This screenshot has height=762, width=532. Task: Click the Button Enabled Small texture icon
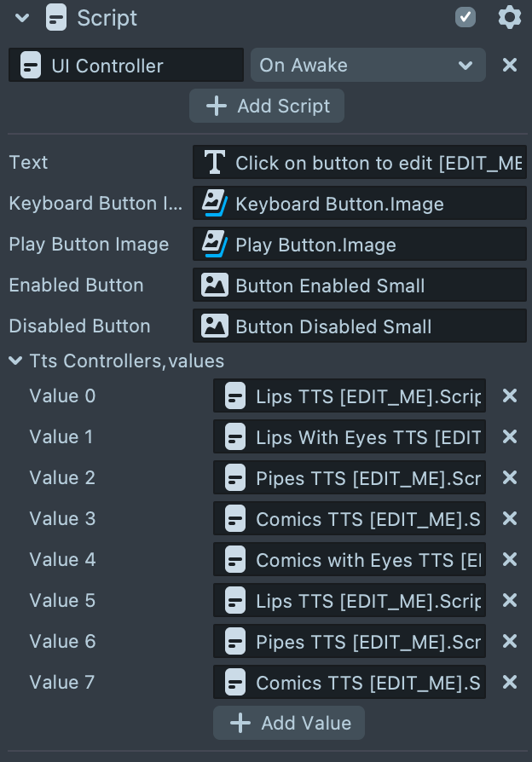point(215,286)
